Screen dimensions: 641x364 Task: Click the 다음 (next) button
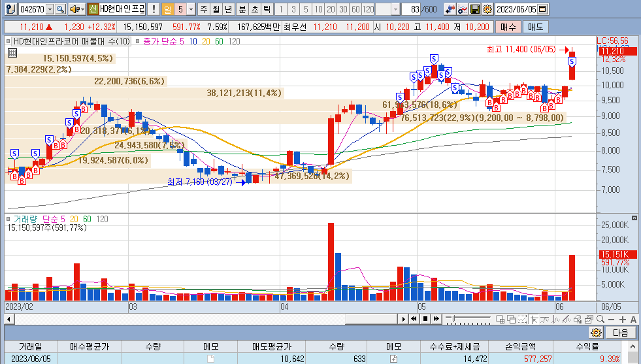[x=621, y=333]
